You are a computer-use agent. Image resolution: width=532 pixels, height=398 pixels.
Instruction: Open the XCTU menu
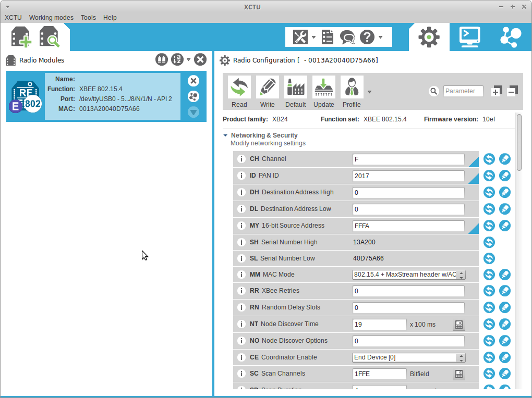[x=13, y=18]
